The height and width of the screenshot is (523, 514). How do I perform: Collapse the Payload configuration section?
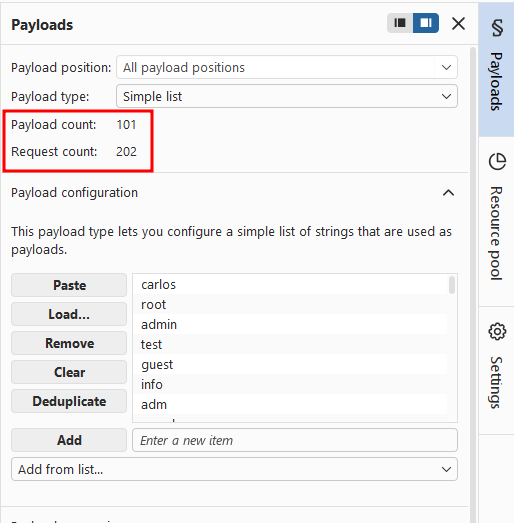(x=448, y=193)
